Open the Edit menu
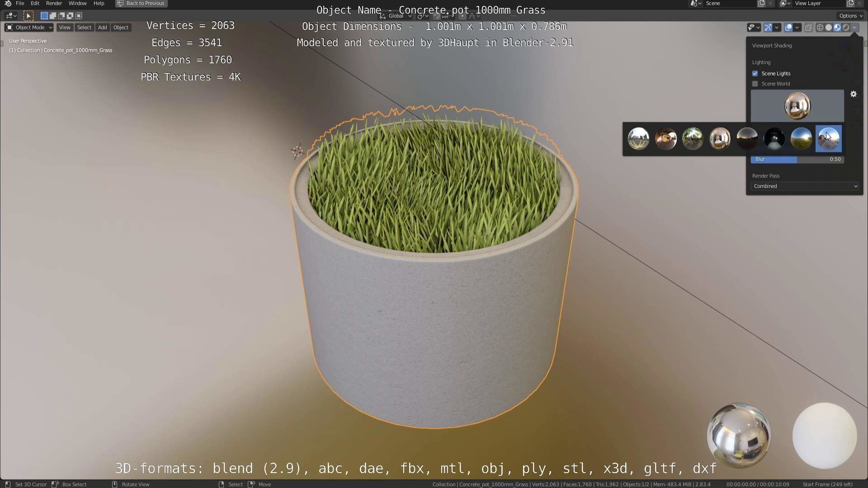The height and width of the screenshot is (488, 868). [x=35, y=3]
